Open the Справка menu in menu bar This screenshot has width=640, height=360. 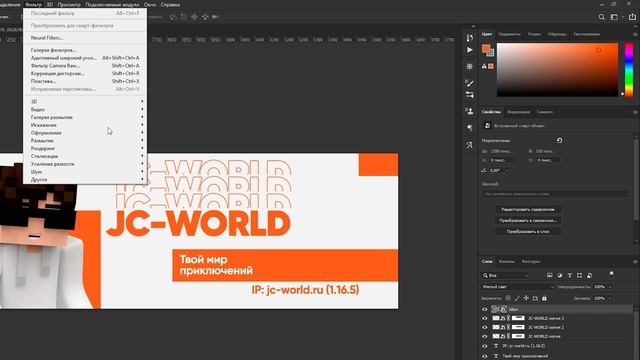pyautogui.click(x=170, y=4)
